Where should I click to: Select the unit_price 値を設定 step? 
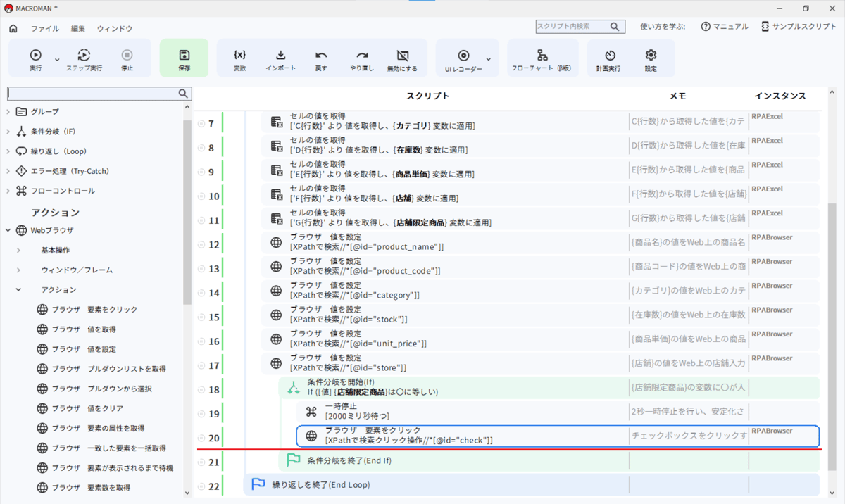pyautogui.click(x=540, y=339)
